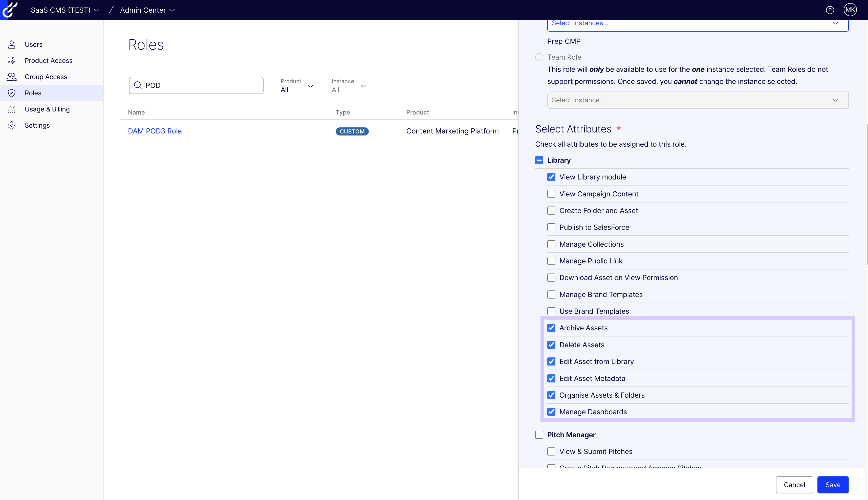The height and width of the screenshot is (500, 868).
Task: Open the Product filter dropdown
Action: point(297,85)
